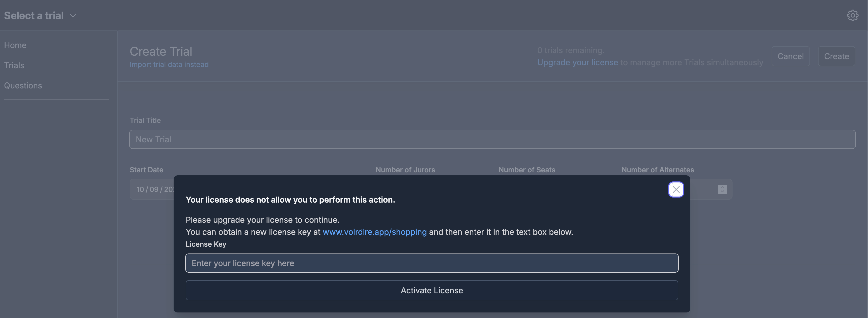
Task: Open the settings gear icon
Action: [853, 15]
